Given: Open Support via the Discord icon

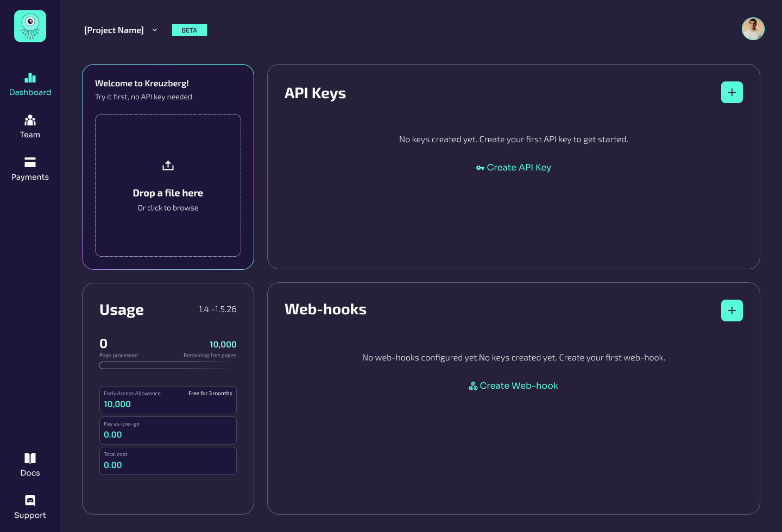Looking at the screenshot, I should pos(30,501).
